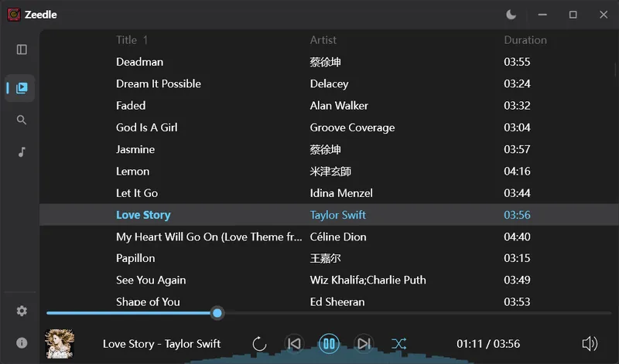
Task: Sort by Duration column header
Action: coord(525,40)
